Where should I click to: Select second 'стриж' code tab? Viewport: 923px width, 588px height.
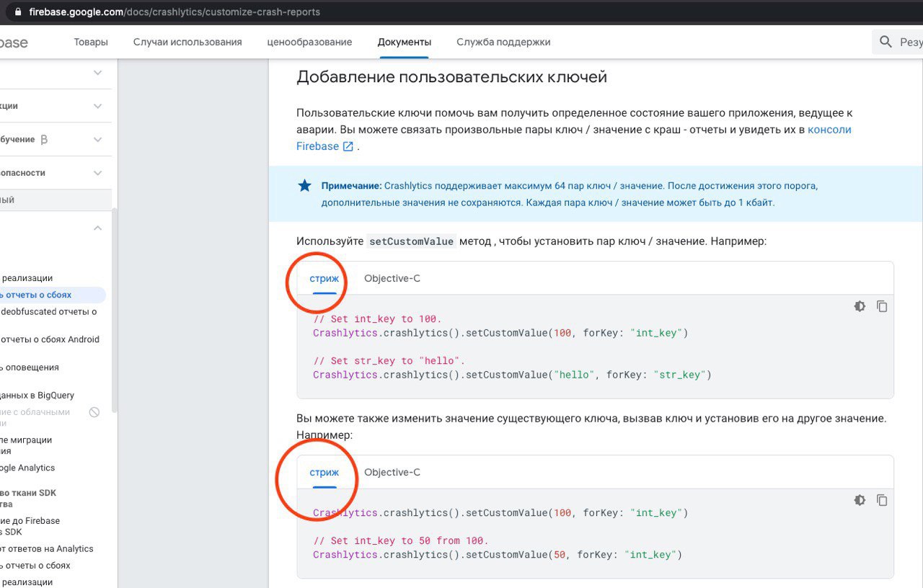(x=324, y=472)
